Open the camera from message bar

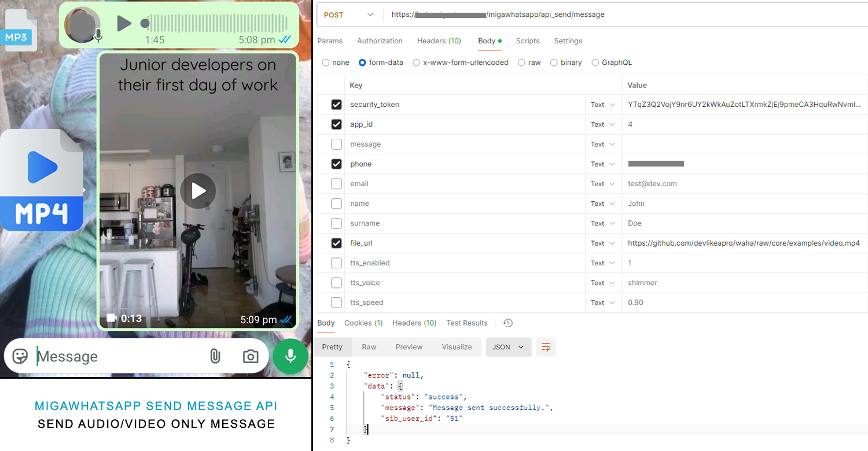tap(251, 356)
